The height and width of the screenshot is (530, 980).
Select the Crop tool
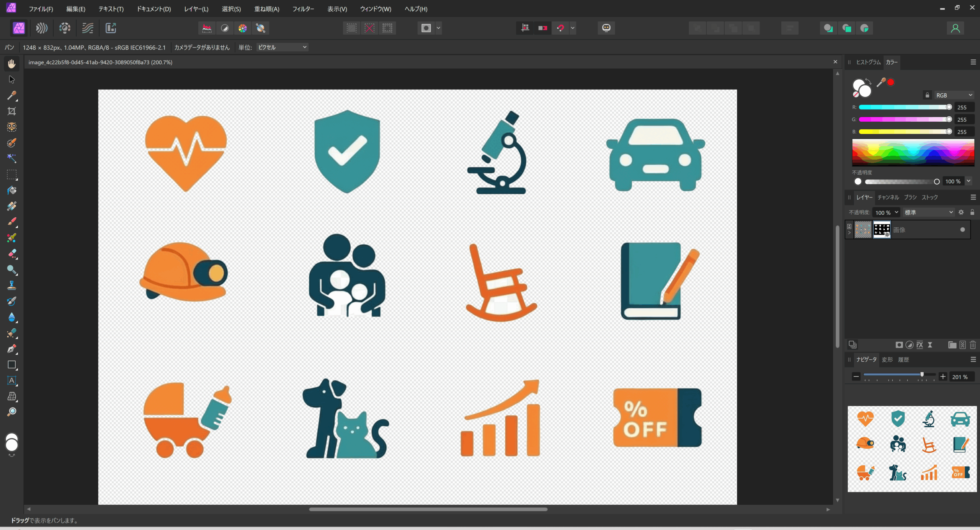(x=11, y=111)
